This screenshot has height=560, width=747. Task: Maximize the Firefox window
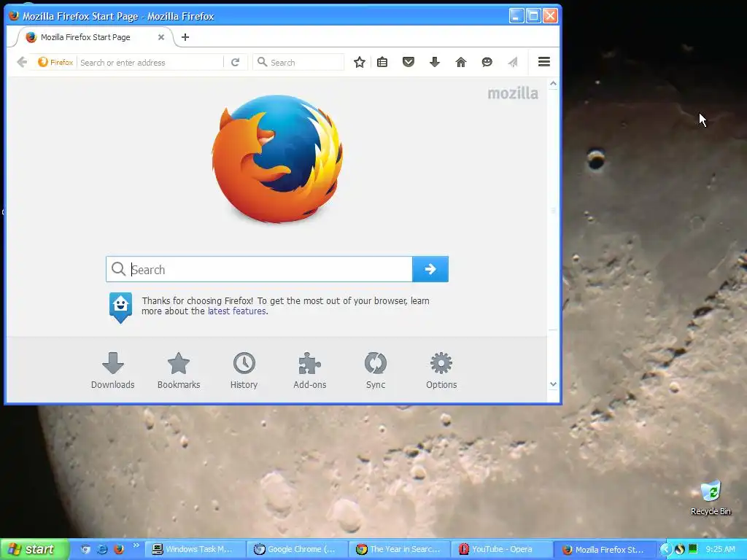533,16
